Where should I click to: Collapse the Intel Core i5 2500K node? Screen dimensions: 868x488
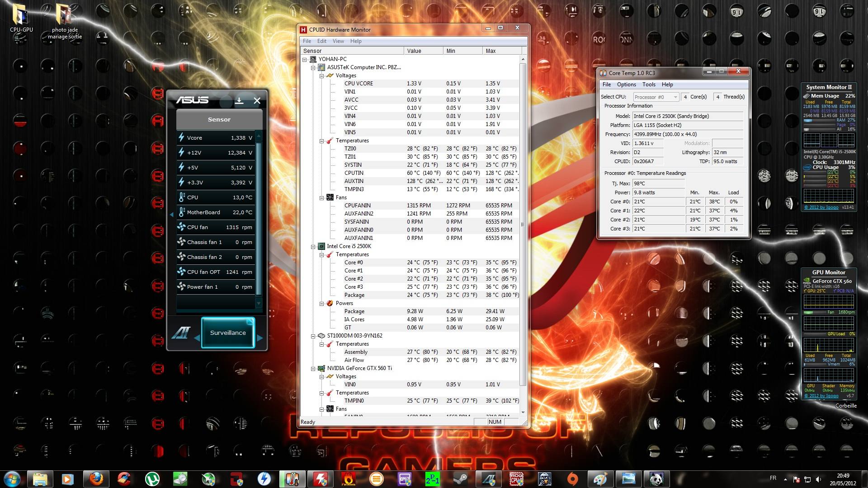(313, 247)
